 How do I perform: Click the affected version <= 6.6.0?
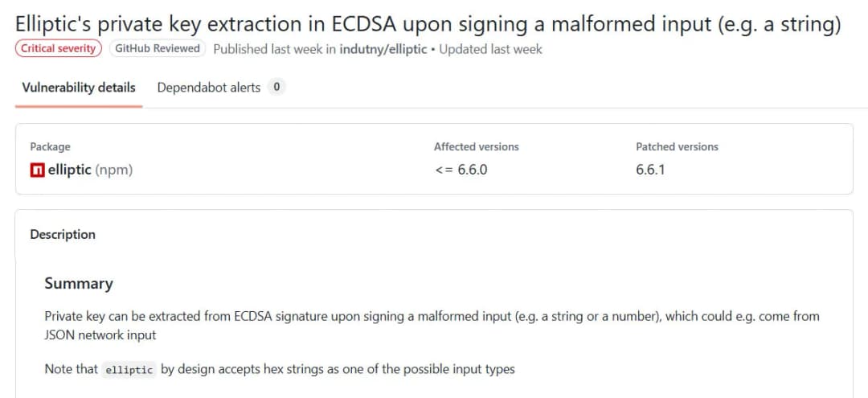461,170
